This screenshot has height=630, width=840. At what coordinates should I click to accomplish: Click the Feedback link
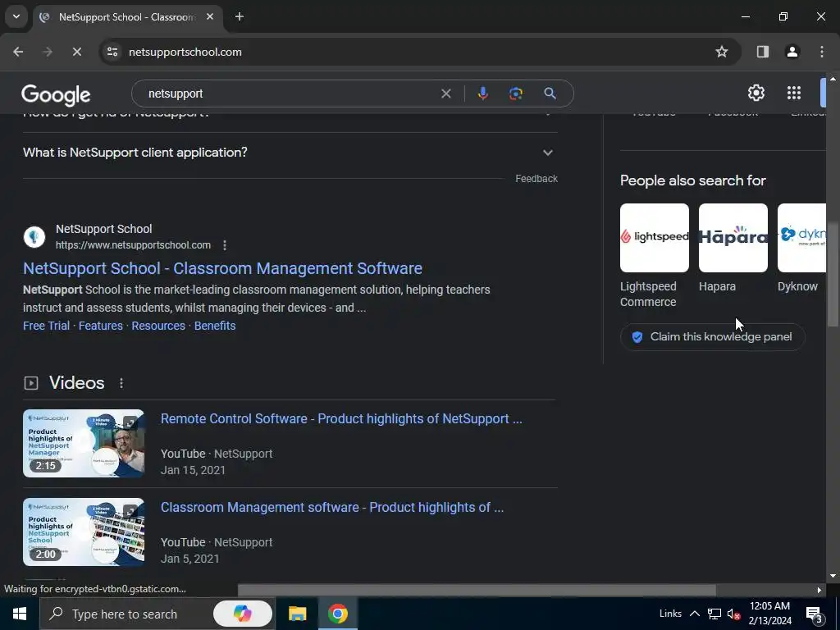pos(536,179)
